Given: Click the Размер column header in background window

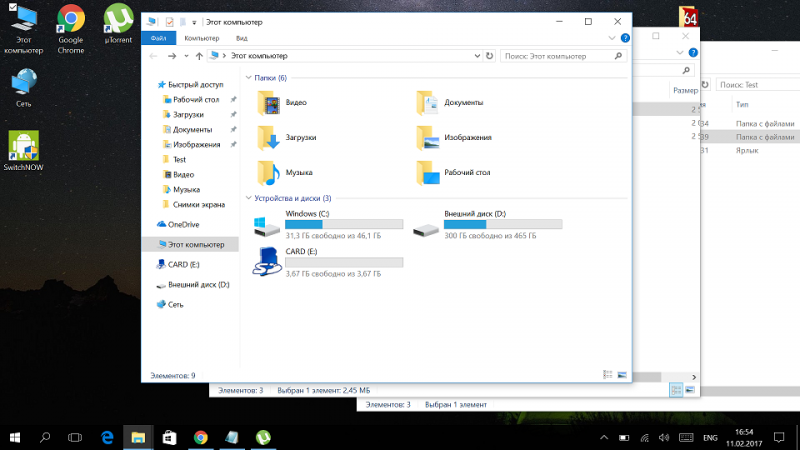Looking at the screenshot, I should [685, 90].
